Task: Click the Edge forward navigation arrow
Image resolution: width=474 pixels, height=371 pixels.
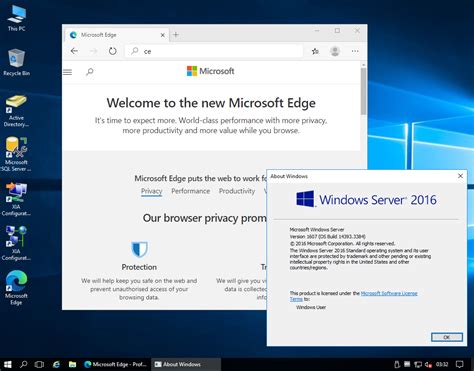Action: pyautogui.click(x=94, y=51)
